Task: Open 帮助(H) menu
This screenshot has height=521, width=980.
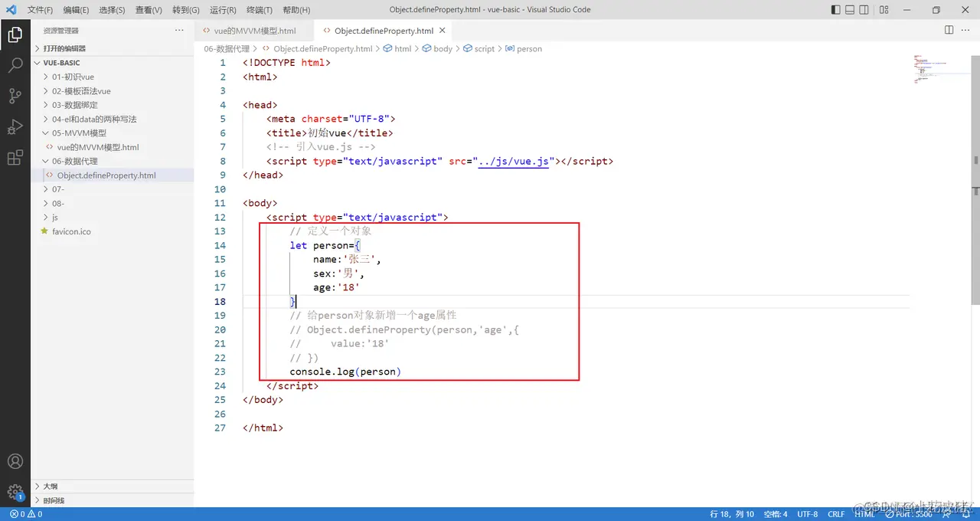Action: tap(296, 10)
